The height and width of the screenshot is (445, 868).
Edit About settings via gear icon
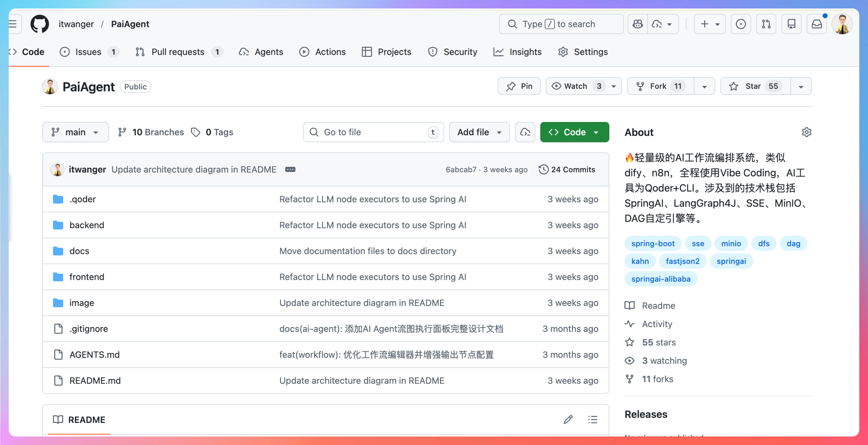pyautogui.click(x=806, y=132)
